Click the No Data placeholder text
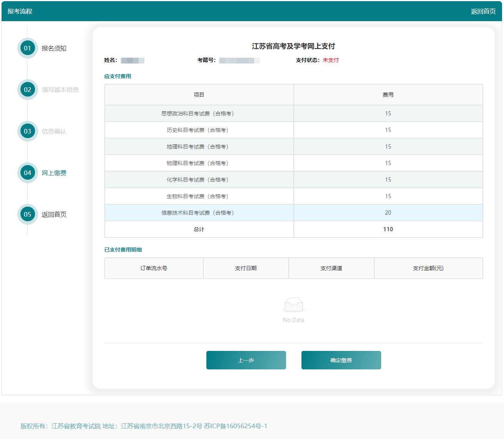504x439 pixels. tap(293, 320)
